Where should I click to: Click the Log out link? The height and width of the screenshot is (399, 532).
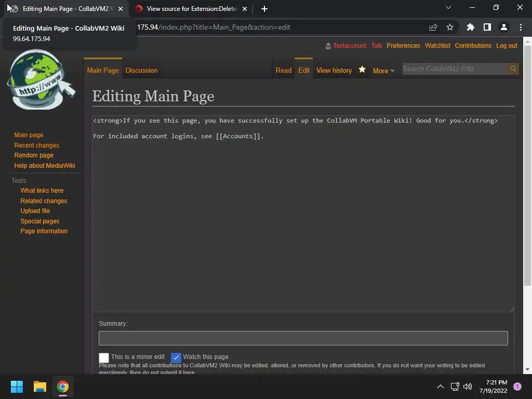(x=507, y=46)
